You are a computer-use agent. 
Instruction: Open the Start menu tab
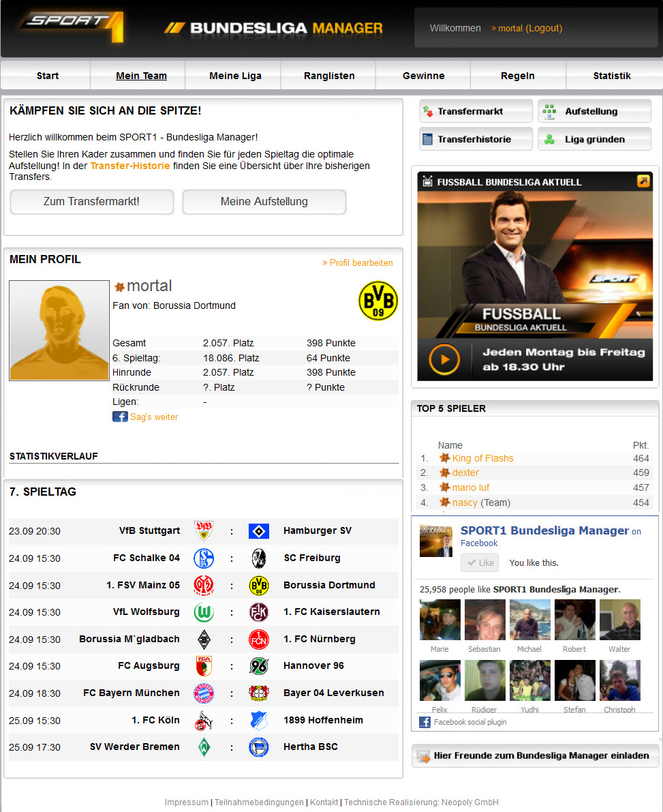point(48,76)
